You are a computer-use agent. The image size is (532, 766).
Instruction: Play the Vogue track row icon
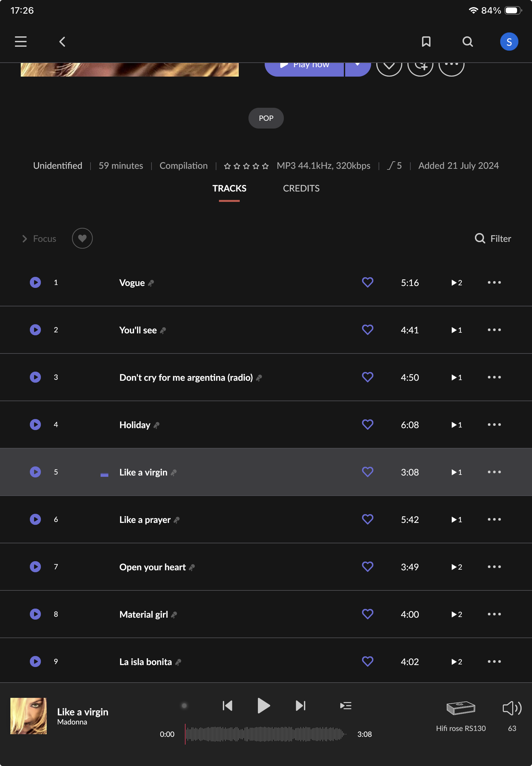[35, 282]
